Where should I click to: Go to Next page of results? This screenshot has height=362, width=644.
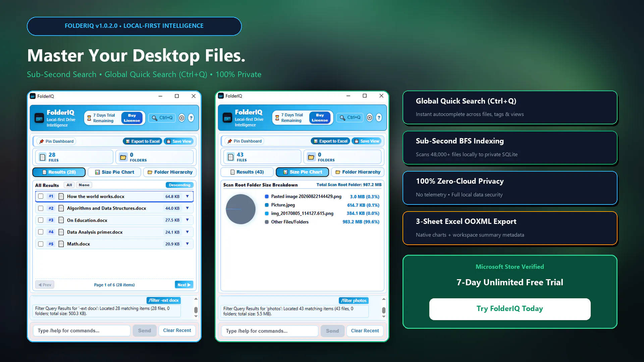[x=184, y=285]
